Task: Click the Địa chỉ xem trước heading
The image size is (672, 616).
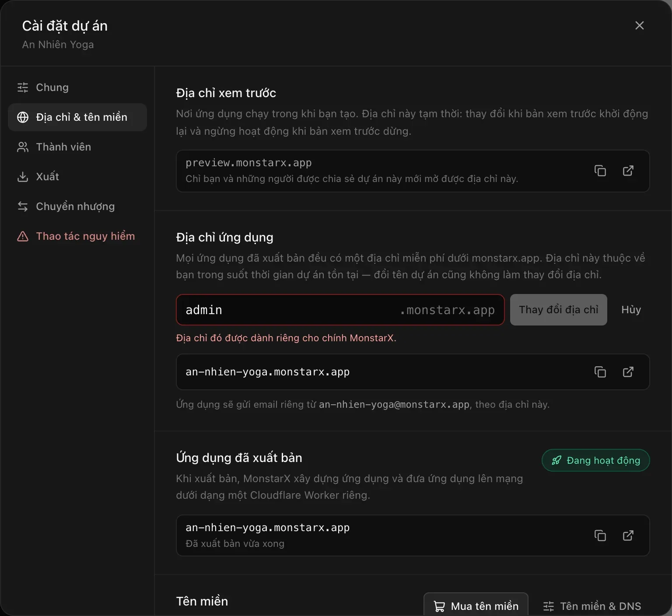Action: click(x=226, y=93)
